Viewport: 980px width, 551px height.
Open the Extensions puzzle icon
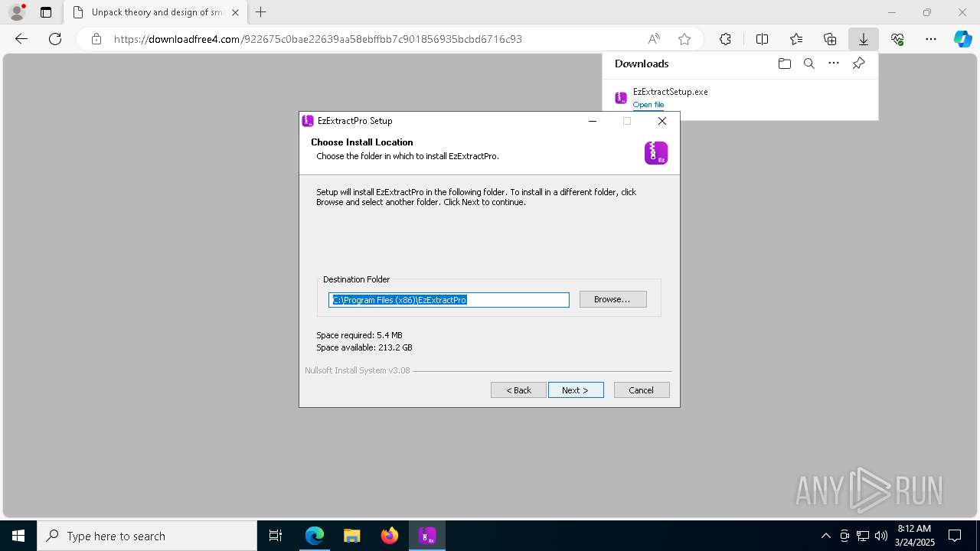pyautogui.click(x=725, y=39)
